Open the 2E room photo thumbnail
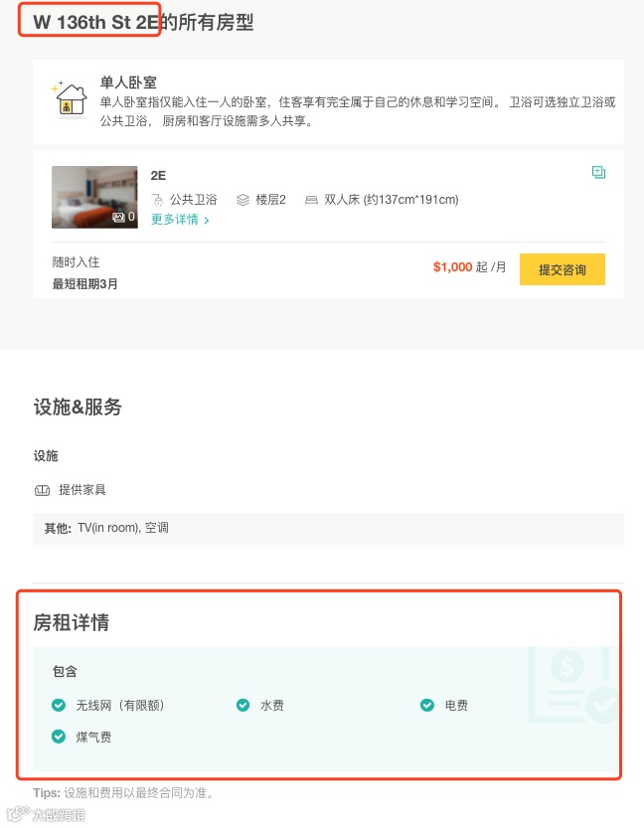Image resolution: width=644 pixels, height=828 pixels. tap(94, 197)
